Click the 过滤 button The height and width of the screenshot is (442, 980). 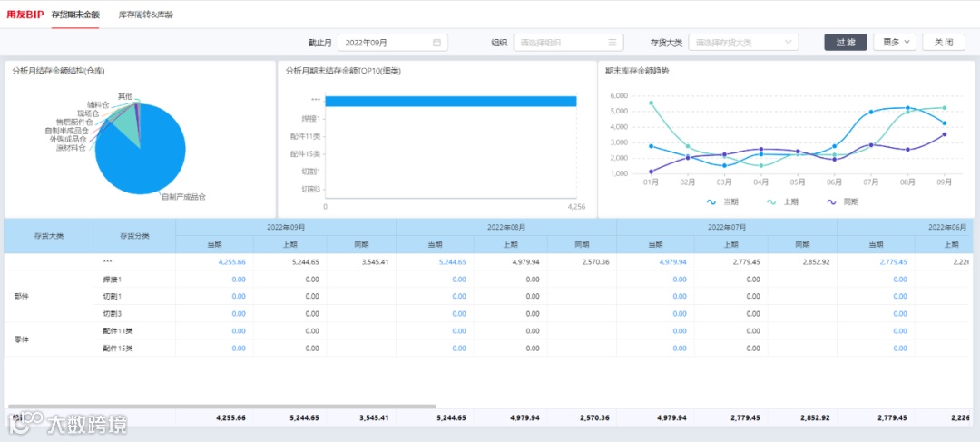(x=846, y=43)
